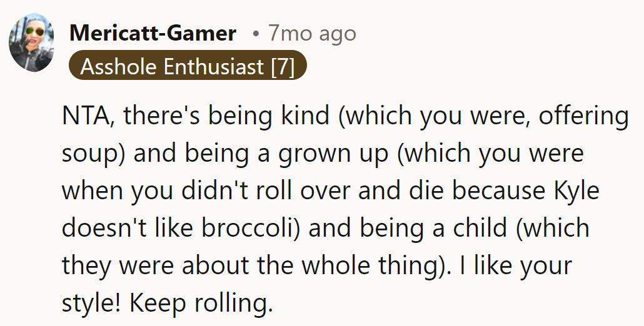Click the '7mo ago' comment timestamp
This screenshot has height=326, width=644.
click(x=312, y=33)
